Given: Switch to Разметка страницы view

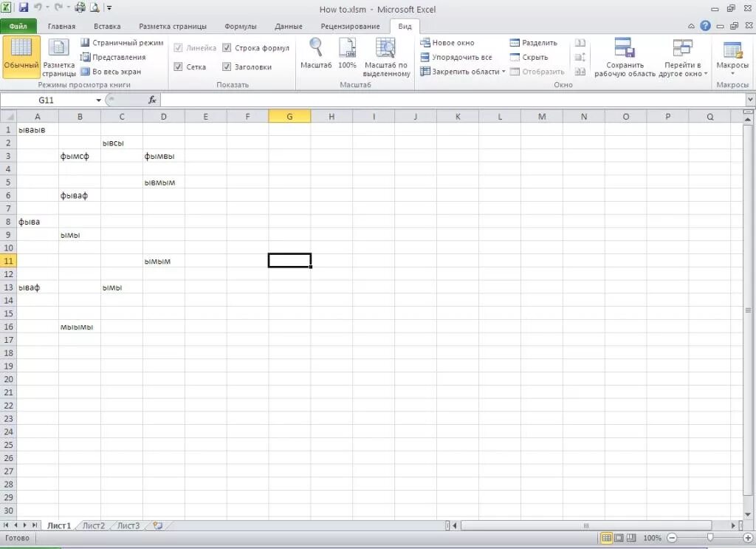Looking at the screenshot, I should click(x=59, y=57).
